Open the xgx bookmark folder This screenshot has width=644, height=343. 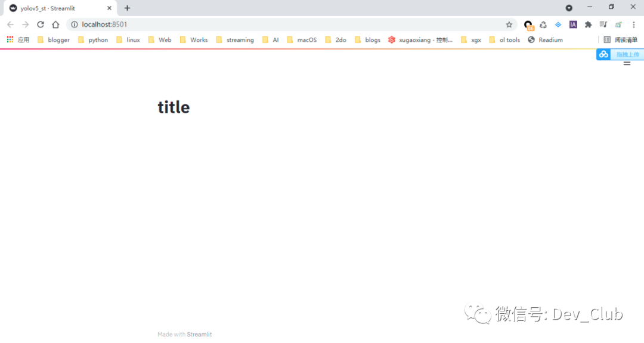pos(470,40)
